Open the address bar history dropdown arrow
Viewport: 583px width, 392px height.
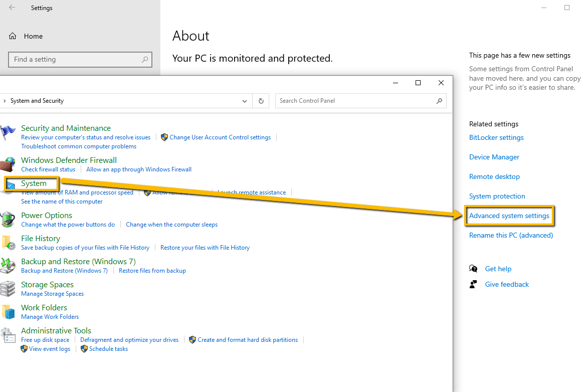[245, 100]
